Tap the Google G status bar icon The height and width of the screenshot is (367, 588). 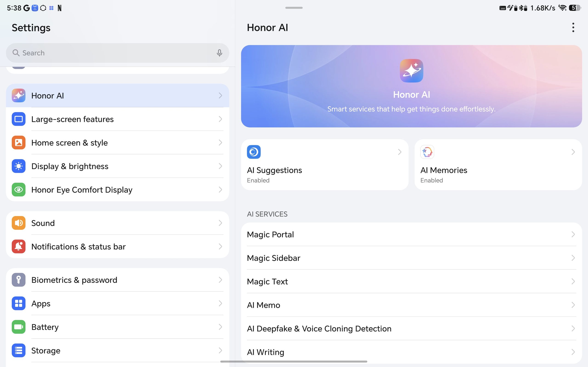pyautogui.click(x=26, y=8)
